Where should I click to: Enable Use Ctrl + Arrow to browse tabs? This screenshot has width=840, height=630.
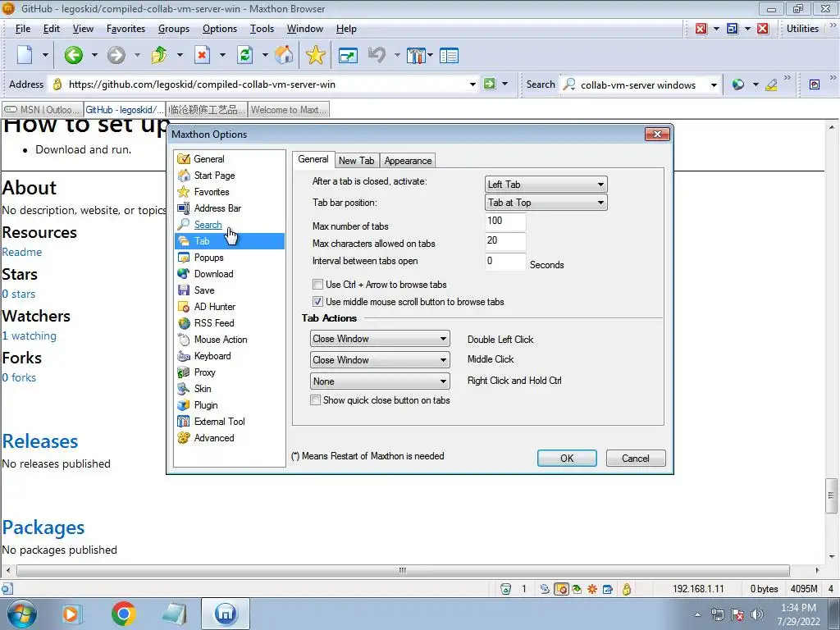tap(317, 284)
